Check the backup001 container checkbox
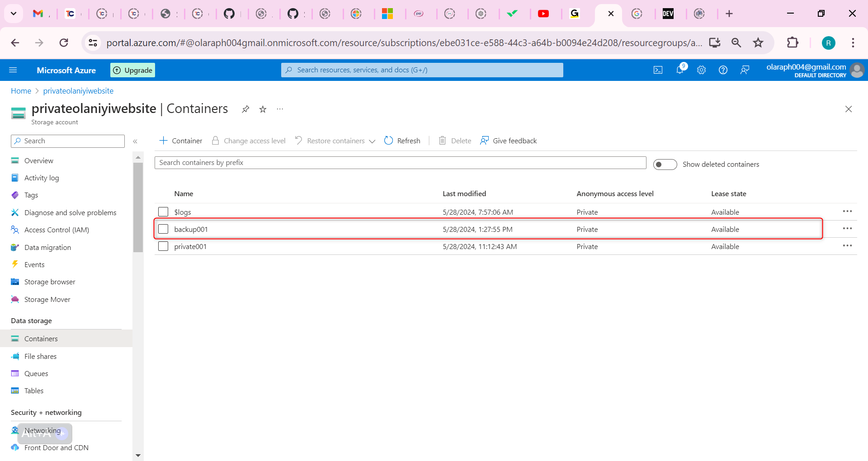868x461 pixels. click(x=163, y=229)
